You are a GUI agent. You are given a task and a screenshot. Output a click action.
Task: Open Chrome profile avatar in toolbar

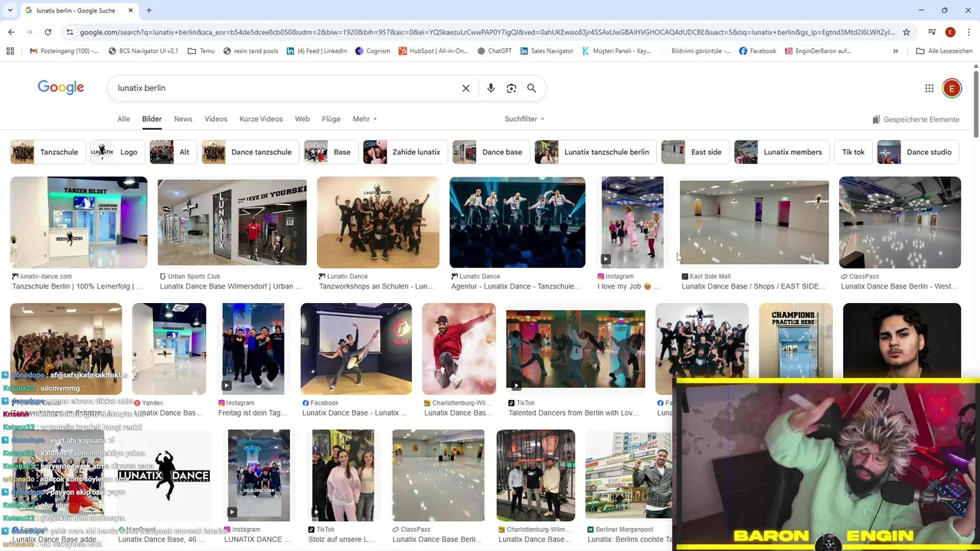[x=950, y=32]
